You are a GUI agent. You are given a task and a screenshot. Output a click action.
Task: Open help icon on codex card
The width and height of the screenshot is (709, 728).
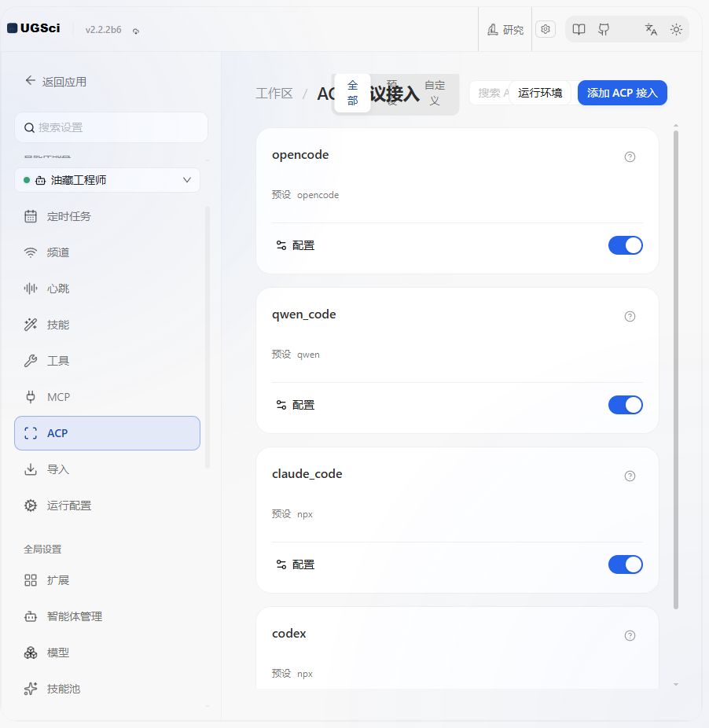630,636
